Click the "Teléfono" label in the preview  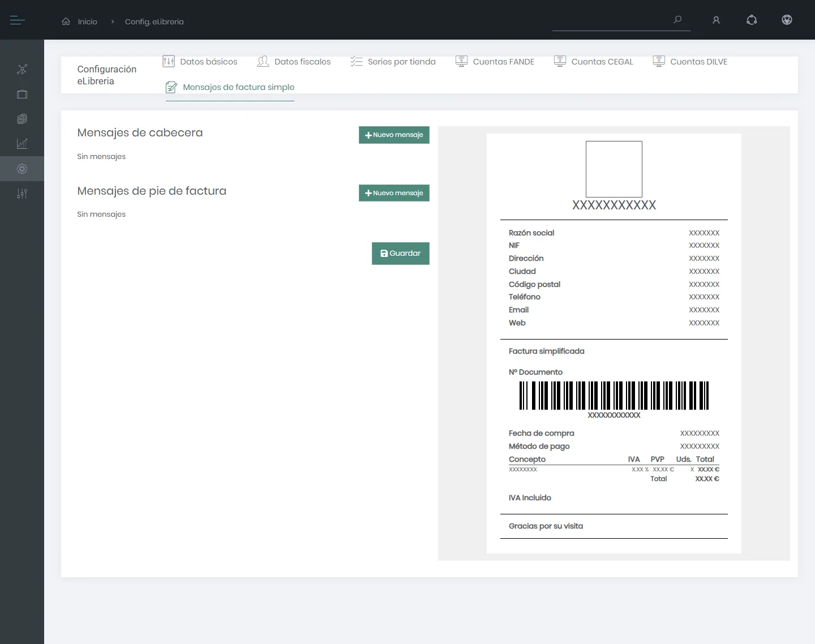tap(525, 297)
